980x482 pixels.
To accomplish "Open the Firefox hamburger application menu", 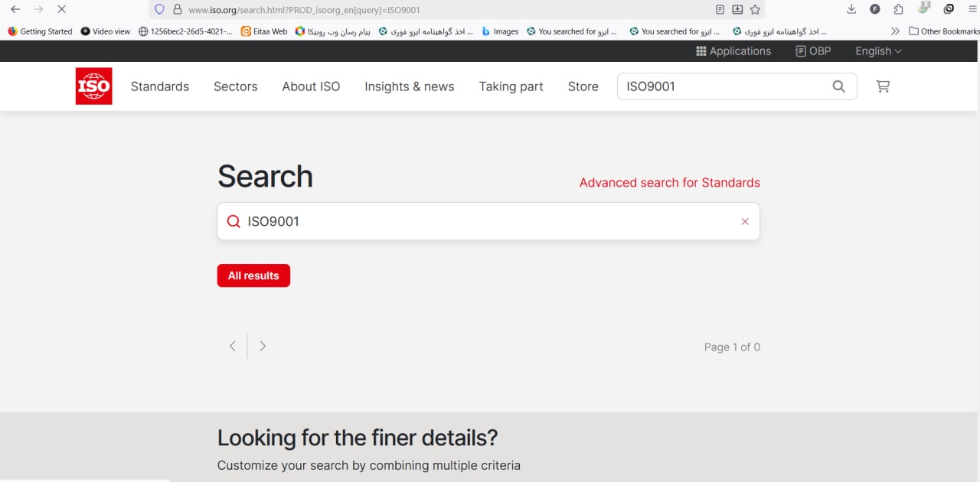I will 972,9.
